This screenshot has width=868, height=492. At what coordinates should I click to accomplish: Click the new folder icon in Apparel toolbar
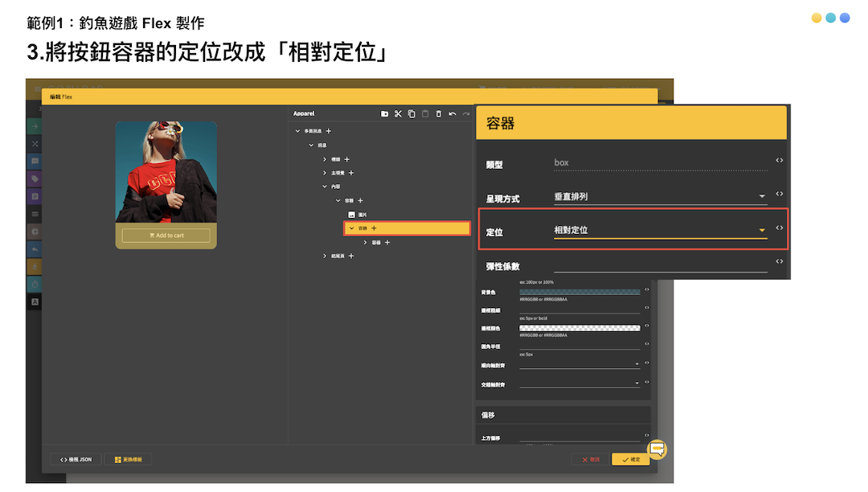(384, 114)
